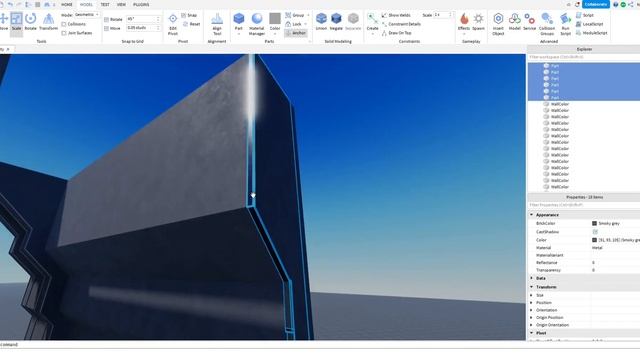Click the Properties panel header
This screenshot has width=640, height=360.
[584, 197]
